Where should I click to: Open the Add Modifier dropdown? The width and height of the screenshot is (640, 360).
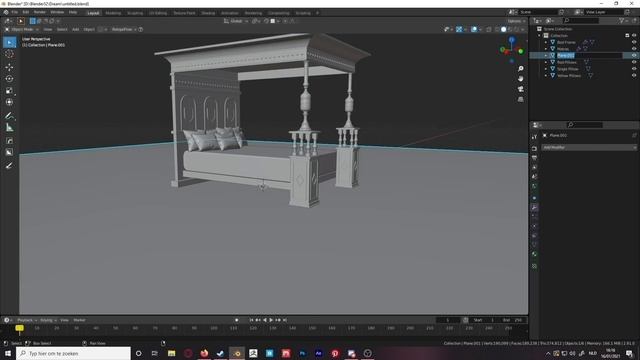[x=589, y=147]
